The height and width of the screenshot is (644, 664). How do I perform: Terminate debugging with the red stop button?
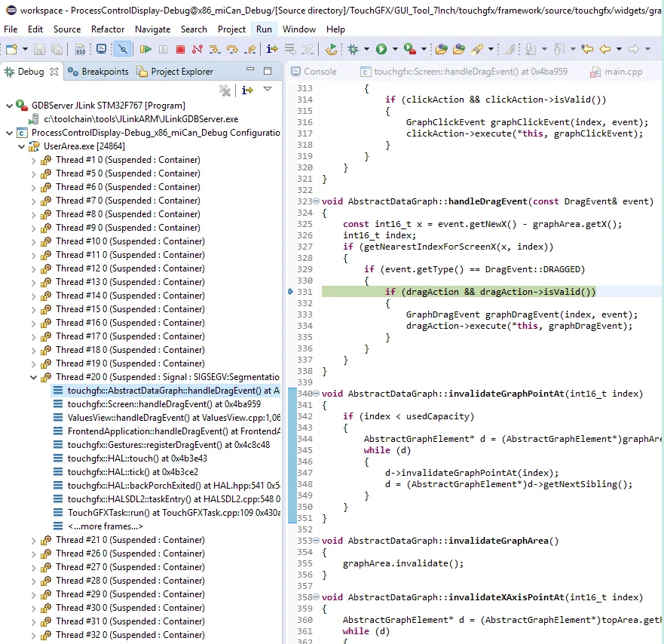coord(180,49)
